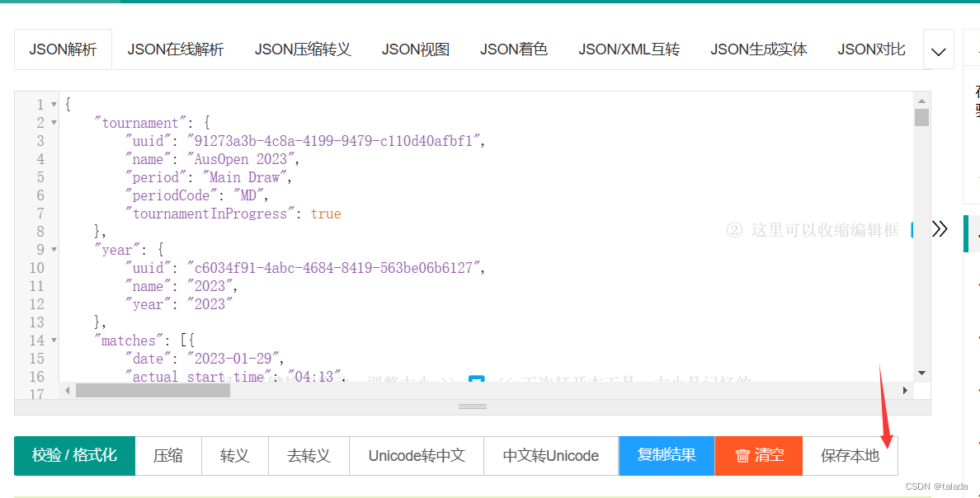Collapse the root object at line 1
980x498 pixels.
[54, 105]
